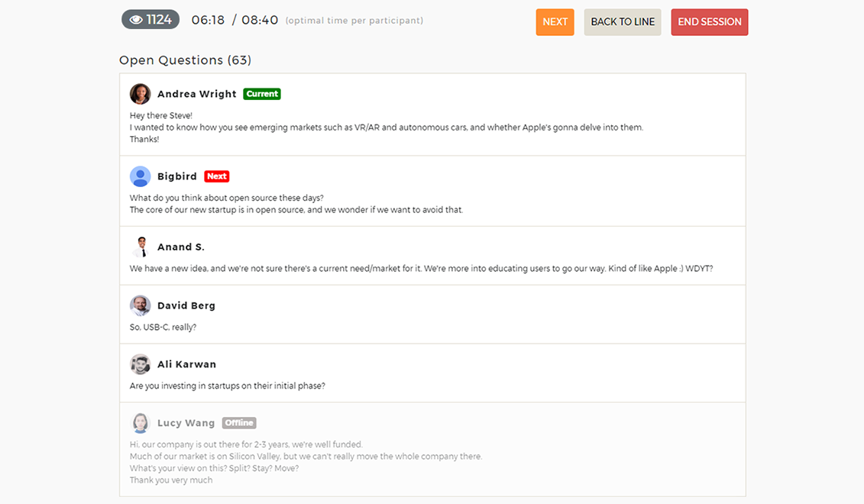This screenshot has width=864, height=504.
Task: Open Ali Karwan's profile photo
Action: tap(141, 363)
